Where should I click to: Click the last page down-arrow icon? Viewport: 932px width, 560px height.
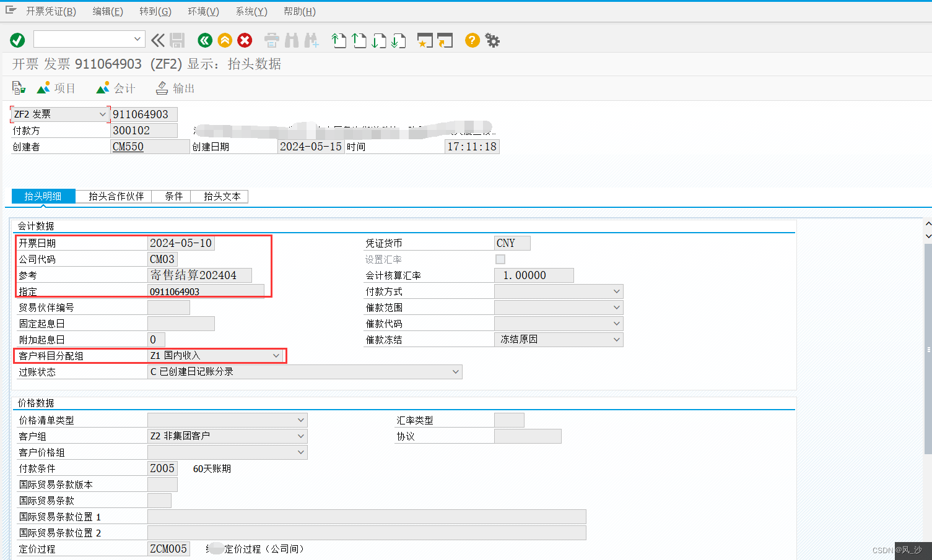coord(399,40)
